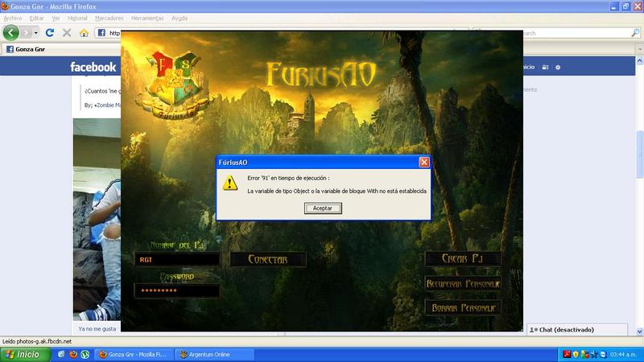Launch Firefox from quick launch icon
Viewport: 644px width, 362px height.
[x=73, y=354]
